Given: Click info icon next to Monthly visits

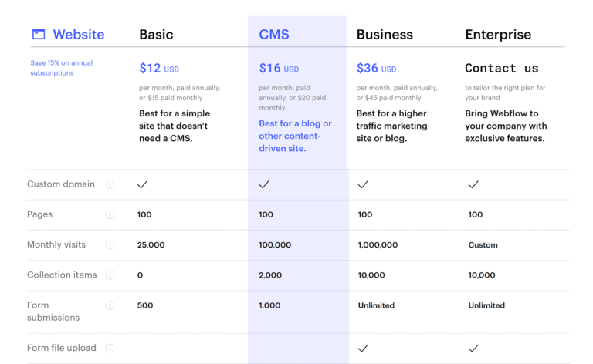Looking at the screenshot, I should click(110, 244).
